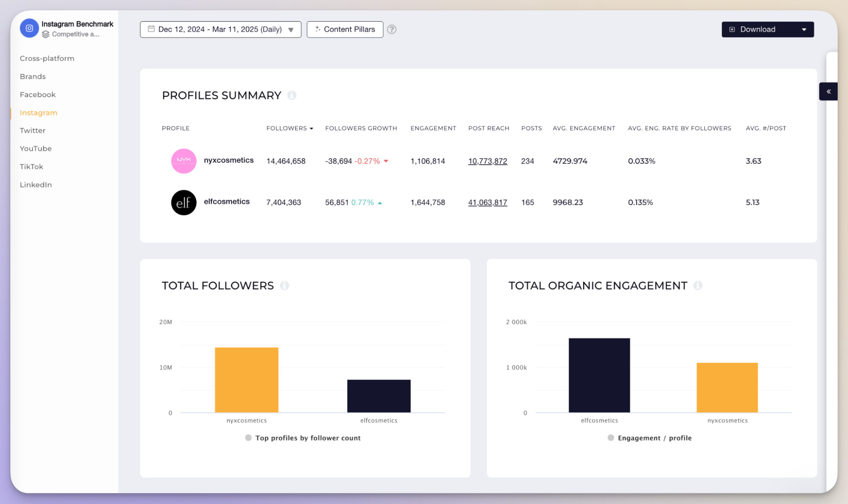Screen dimensions: 848x504
Task: Click the Engagement column header
Action: [433, 128]
